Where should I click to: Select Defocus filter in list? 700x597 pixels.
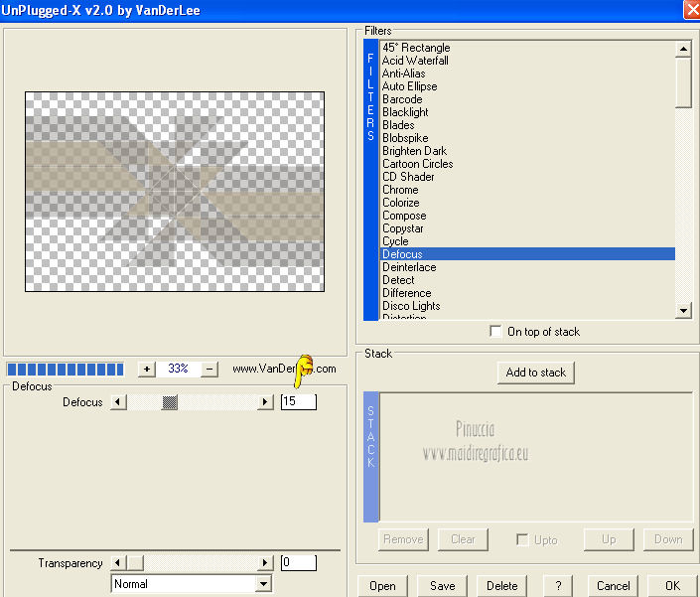point(527,254)
